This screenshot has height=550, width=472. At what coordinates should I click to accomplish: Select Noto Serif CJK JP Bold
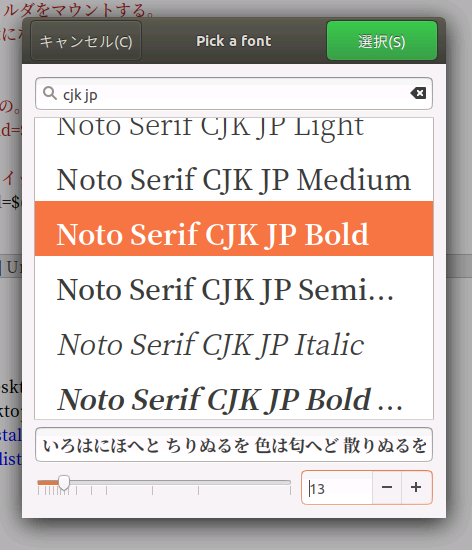[234, 228]
